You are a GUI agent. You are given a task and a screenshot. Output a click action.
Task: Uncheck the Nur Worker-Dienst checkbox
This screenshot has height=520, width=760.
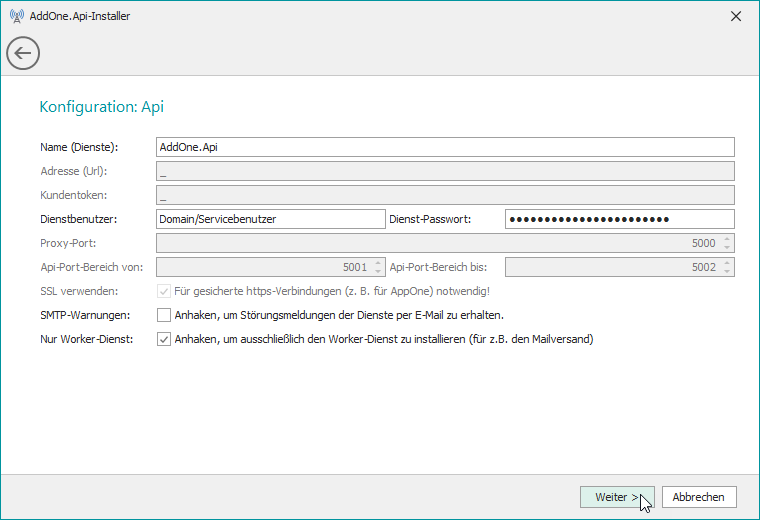[x=164, y=339]
